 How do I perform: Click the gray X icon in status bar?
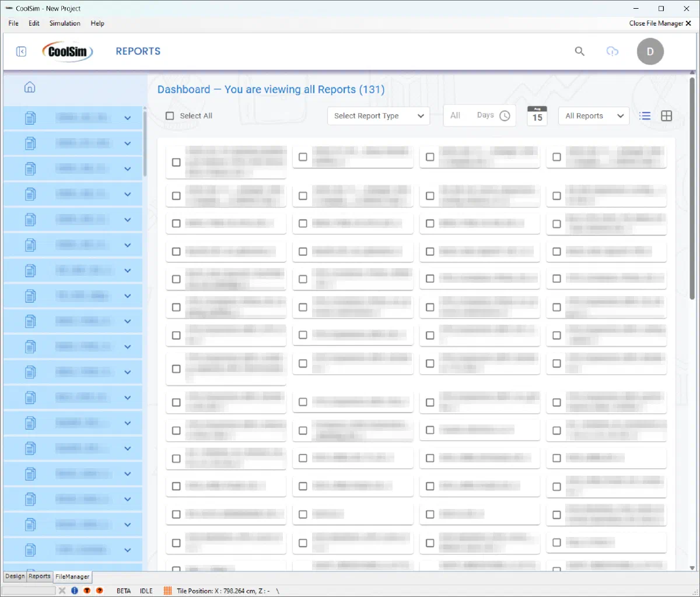[x=62, y=591]
